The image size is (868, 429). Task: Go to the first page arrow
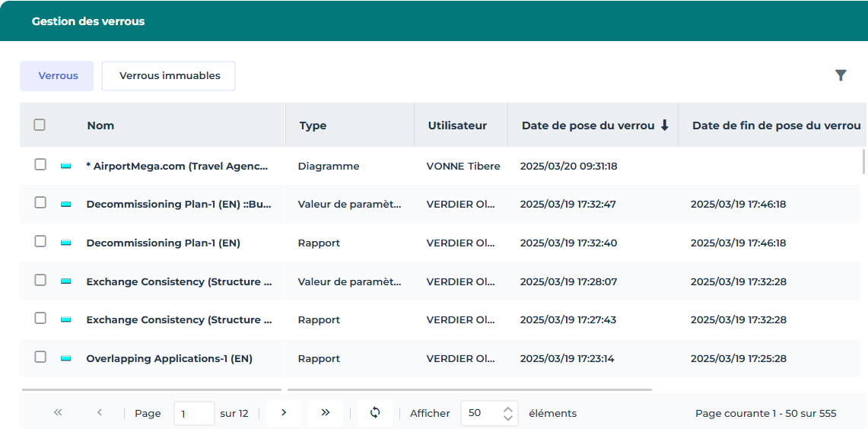(58, 413)
